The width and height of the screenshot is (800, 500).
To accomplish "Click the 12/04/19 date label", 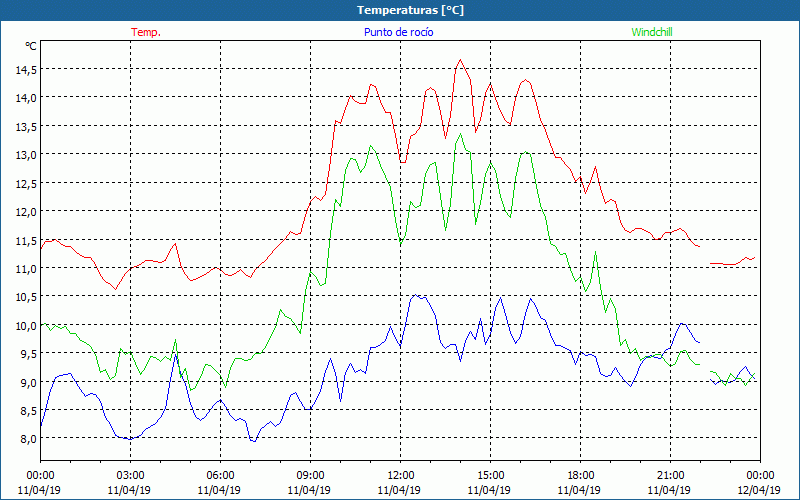I will click(x=759, y=490).
